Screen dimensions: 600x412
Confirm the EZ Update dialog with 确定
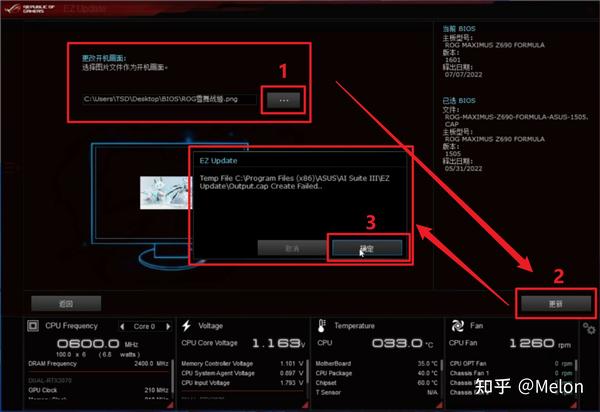pos(367,248)
